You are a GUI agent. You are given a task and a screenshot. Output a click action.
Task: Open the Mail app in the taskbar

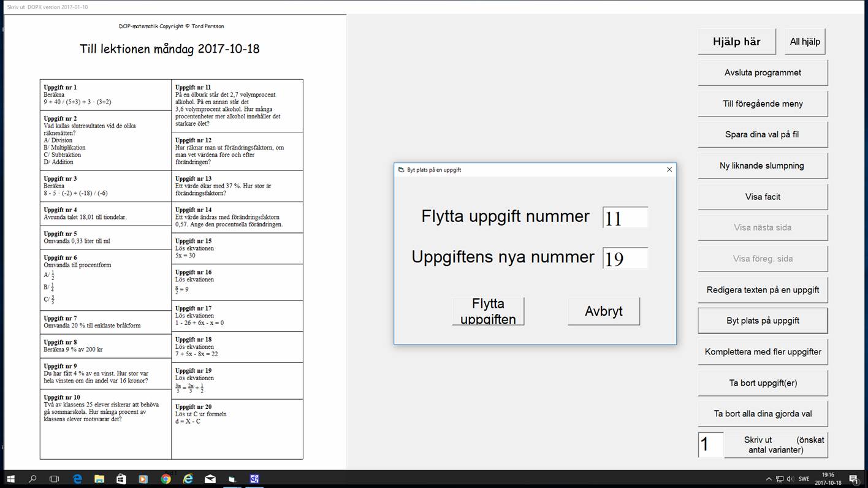tap(210, 479)
